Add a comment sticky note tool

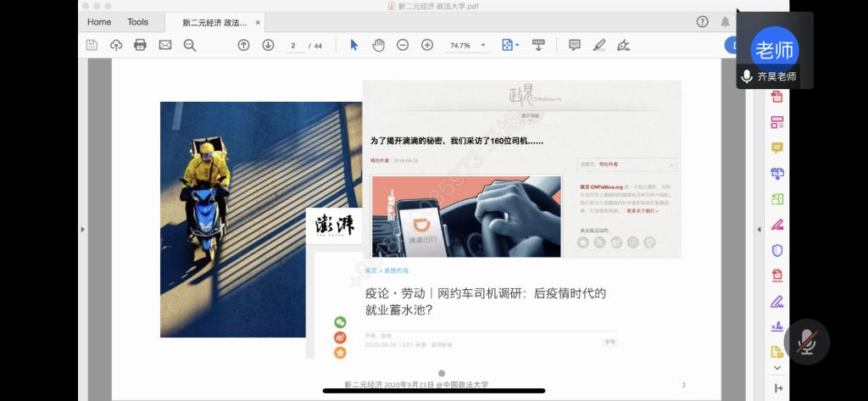[574, 45]
